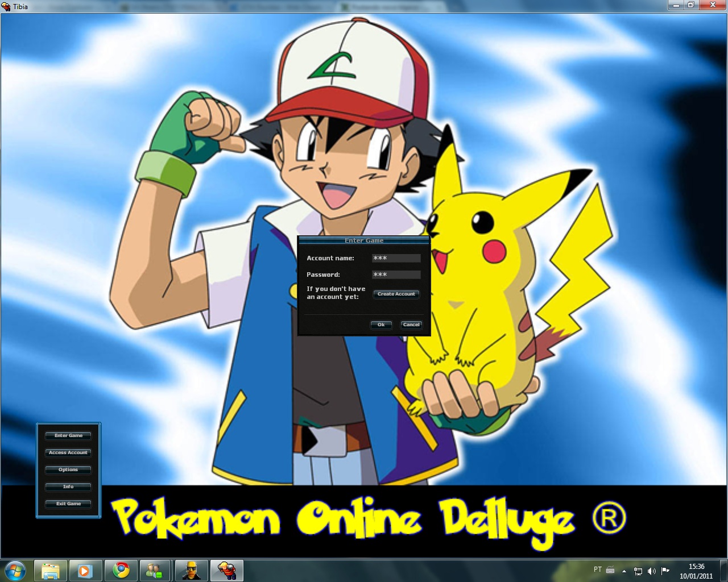Image resolution: width=728 pixels, height=582 pixels.
Task: Open Enter Game from the side menu
Action: coord(68,435)
